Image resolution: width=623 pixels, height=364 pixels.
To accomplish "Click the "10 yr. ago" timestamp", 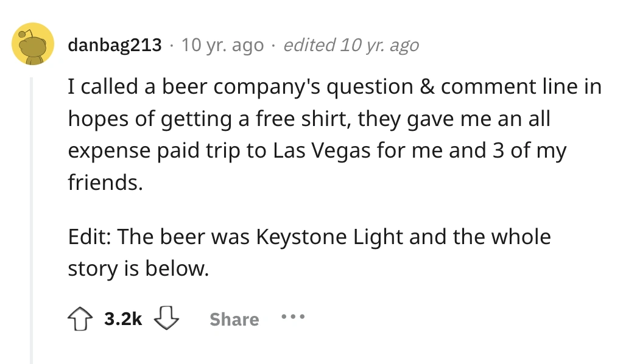I will 222,45.
